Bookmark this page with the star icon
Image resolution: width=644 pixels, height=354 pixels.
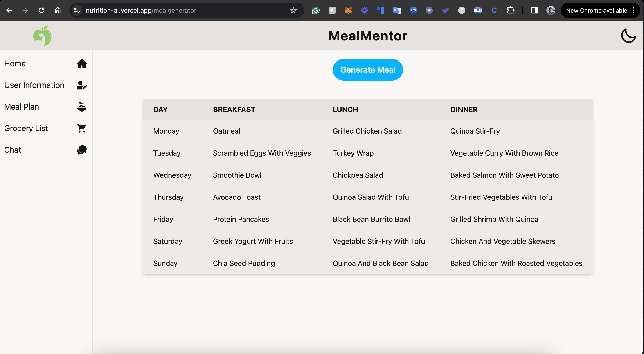click(293, 10)
